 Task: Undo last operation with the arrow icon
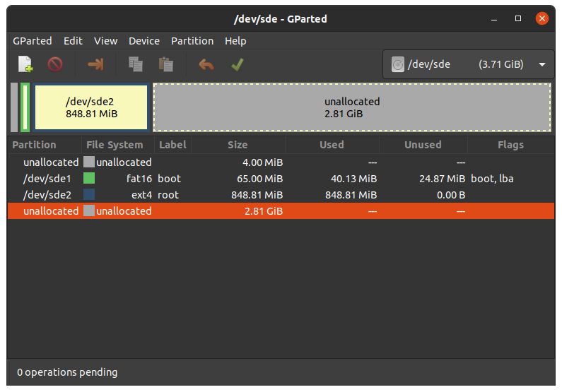pos(206,65)
